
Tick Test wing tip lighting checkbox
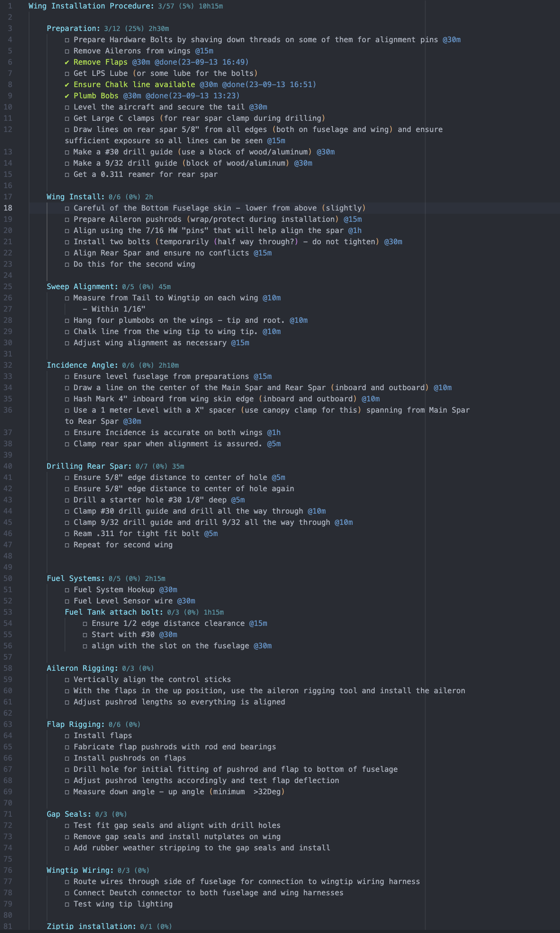[67, 904]
